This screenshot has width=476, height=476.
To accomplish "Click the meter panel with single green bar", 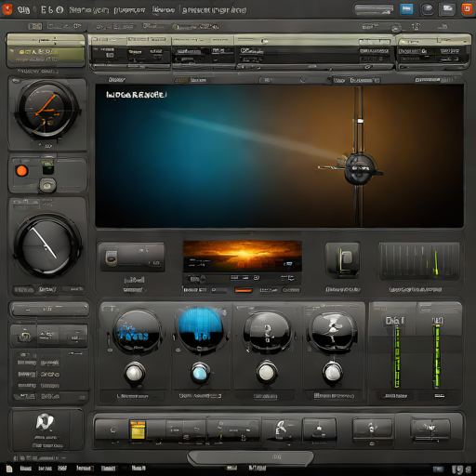I will 419,260.
